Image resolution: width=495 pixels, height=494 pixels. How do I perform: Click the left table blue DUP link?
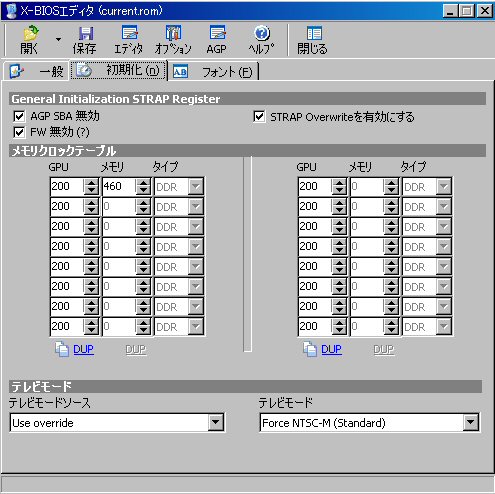click(x=83, y=349)
